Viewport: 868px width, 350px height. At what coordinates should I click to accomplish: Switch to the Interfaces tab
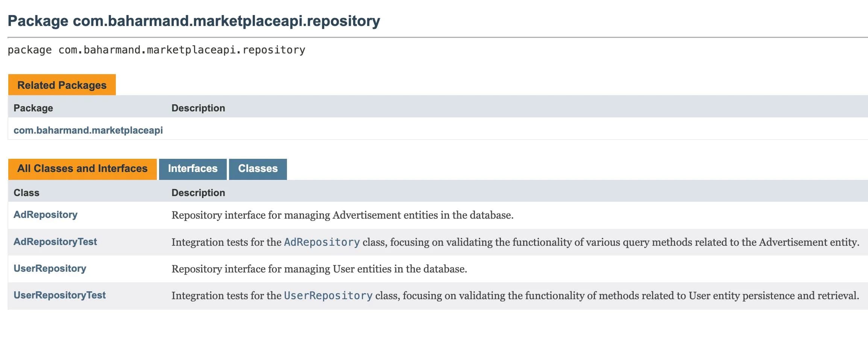(x=193, y=169)
